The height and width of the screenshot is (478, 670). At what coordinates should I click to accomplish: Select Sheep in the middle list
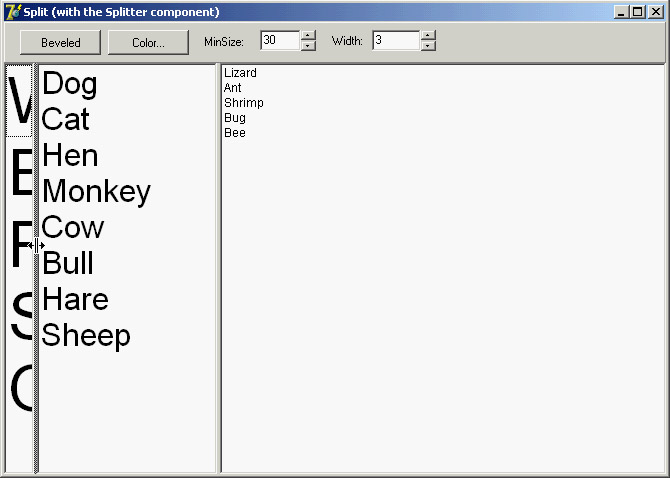click(x=86, y=335)
